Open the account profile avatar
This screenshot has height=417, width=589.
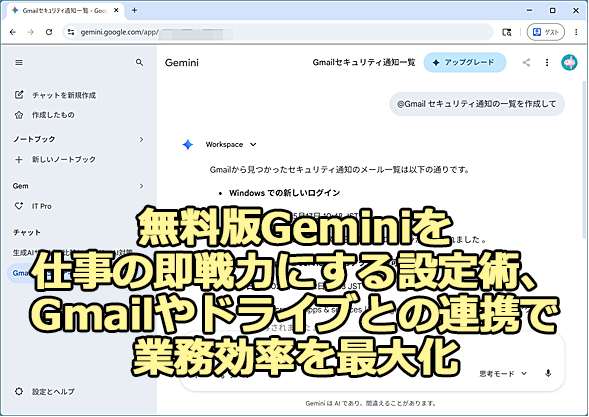click(x=569, y=62)
